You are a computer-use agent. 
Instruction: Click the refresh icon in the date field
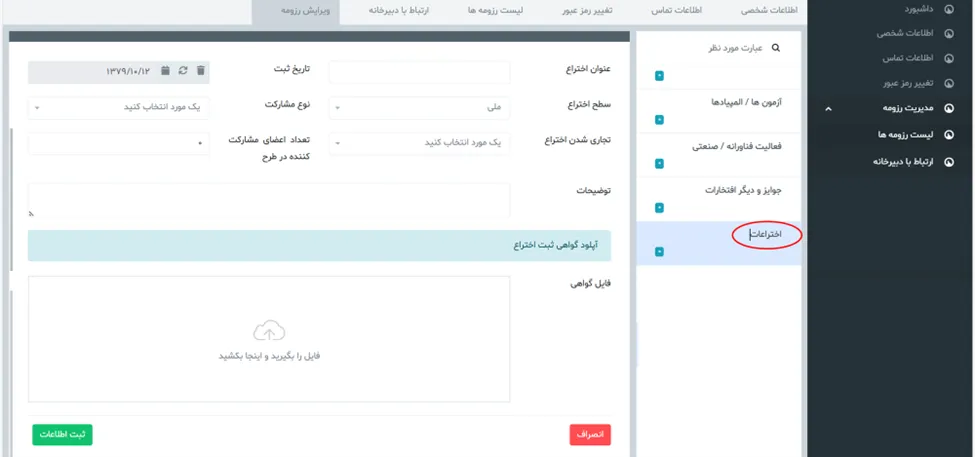(182, 71)
